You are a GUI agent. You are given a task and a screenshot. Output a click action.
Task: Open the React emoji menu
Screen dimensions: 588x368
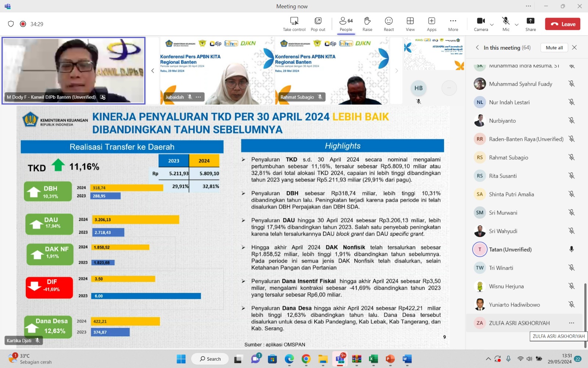(388, 21)
